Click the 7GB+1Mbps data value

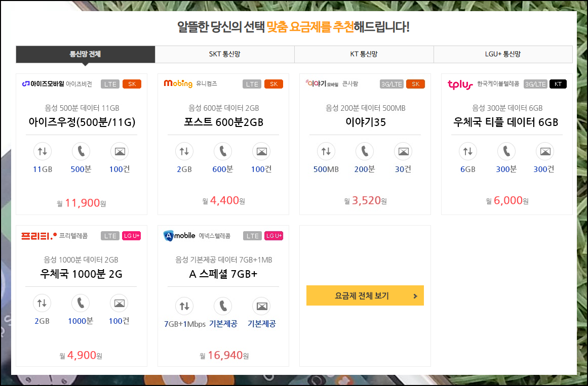(184, 324)
